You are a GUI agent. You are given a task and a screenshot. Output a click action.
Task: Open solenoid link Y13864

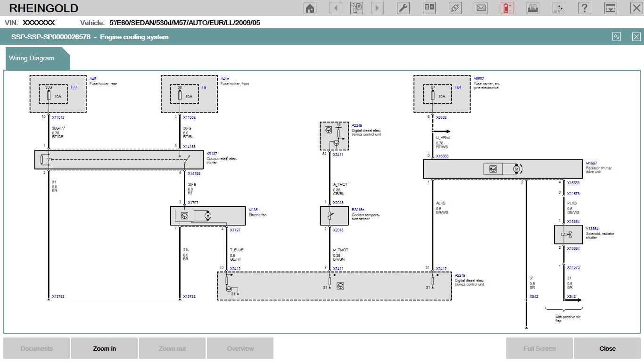tap(592, 229)
